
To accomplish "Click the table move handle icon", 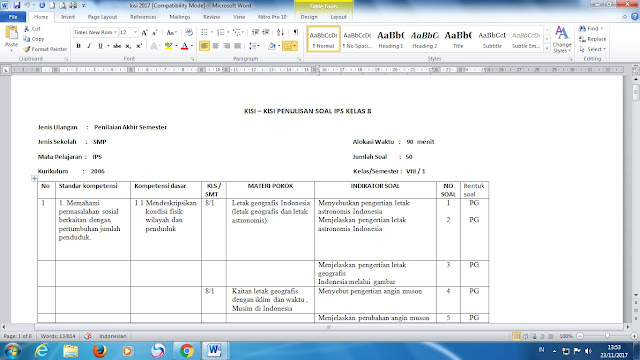I will 34,178.
